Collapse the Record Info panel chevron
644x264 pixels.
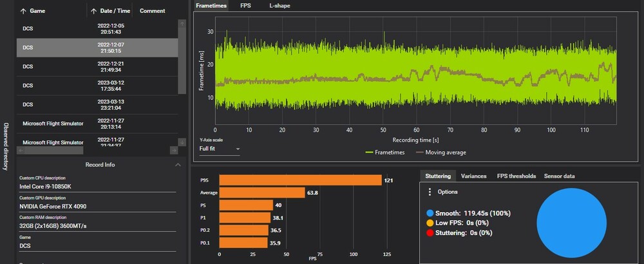178,165
